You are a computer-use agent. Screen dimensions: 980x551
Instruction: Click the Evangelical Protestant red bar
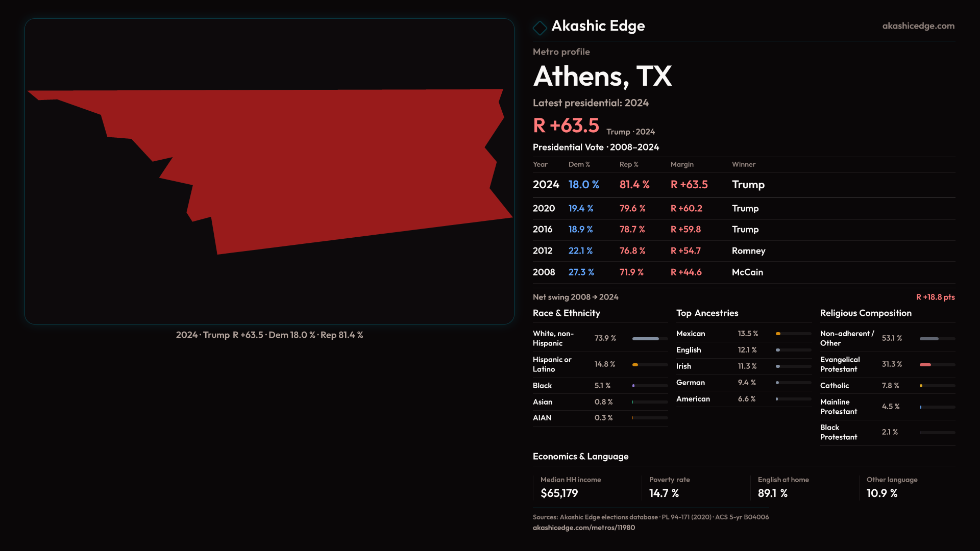coord(926,365)
